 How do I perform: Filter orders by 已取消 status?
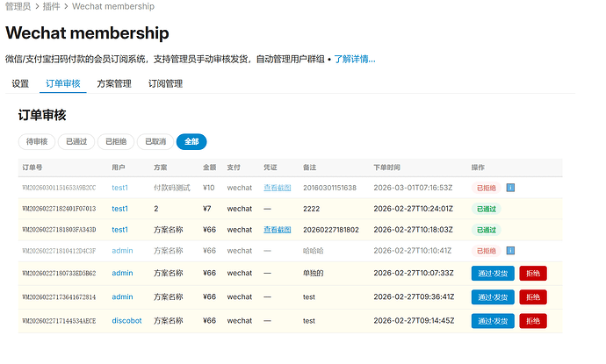(155, 141)
